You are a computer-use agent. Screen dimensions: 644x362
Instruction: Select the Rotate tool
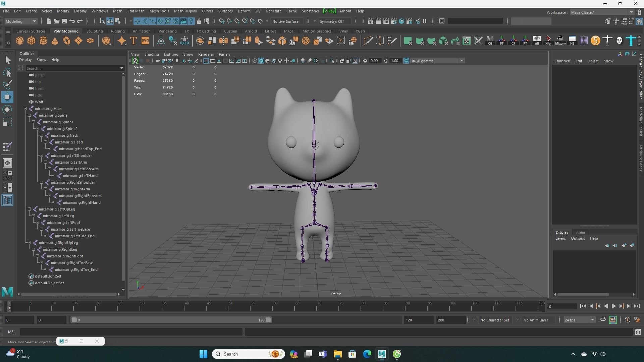coord(7,110)
